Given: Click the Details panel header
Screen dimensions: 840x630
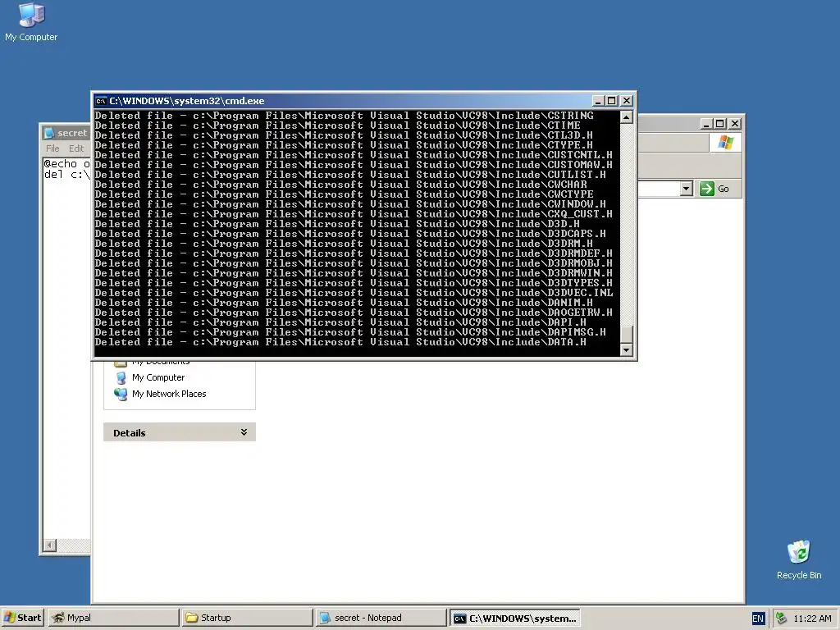Looking at the screenshot, I should (x=180, y=432).
